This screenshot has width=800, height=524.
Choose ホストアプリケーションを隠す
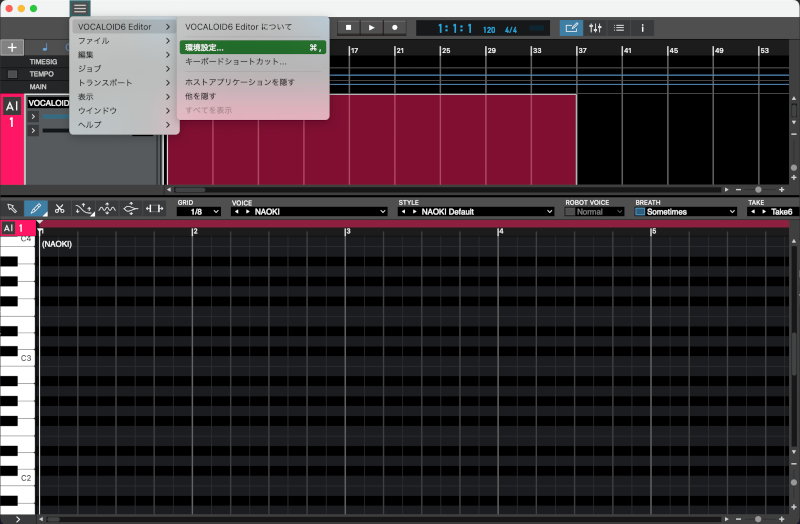pos(253,82)
